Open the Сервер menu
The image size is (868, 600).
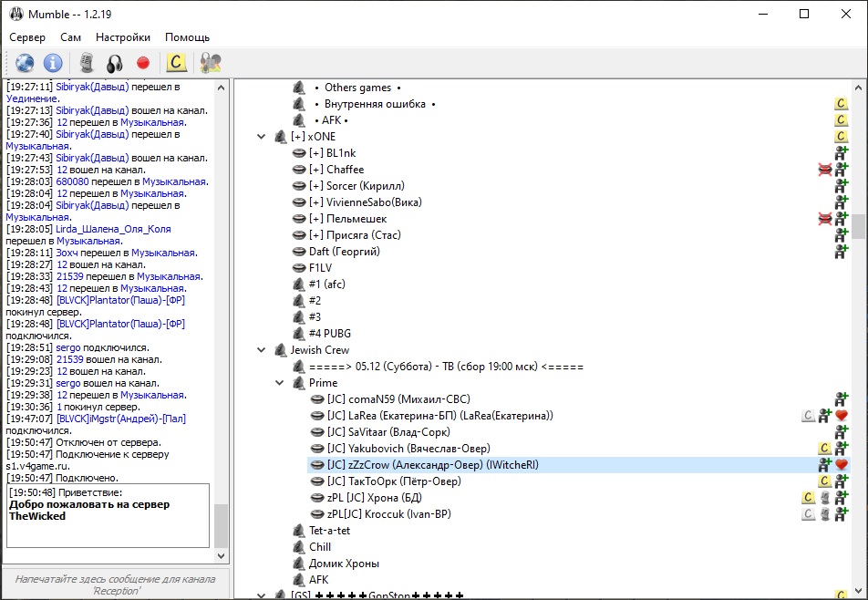[27, 37]
